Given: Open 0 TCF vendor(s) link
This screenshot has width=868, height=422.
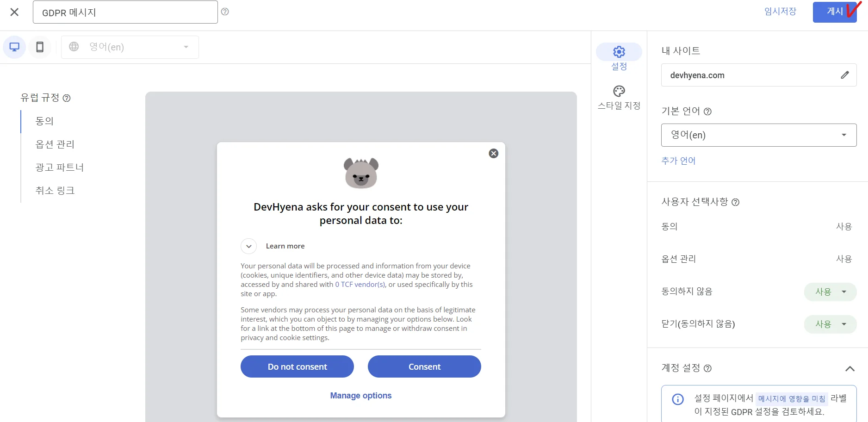Looking at the screenshot, I should point(360,285).
